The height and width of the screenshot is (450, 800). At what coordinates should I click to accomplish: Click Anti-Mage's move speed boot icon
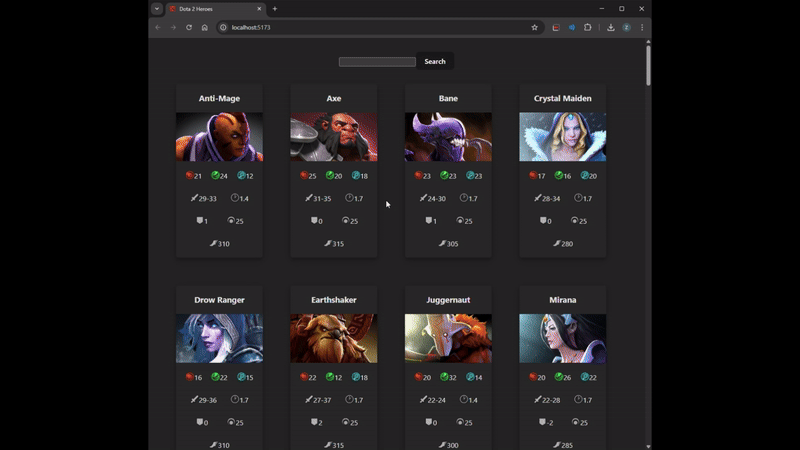pos(213,243)
